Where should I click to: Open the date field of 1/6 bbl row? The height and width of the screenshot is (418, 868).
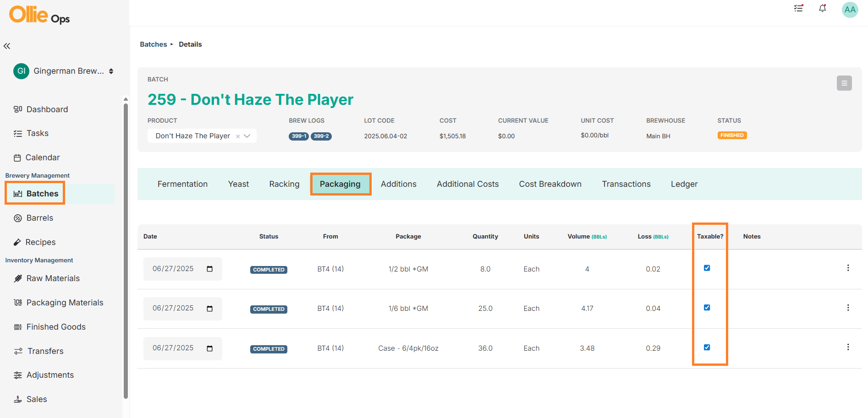(x=183, y=309)
